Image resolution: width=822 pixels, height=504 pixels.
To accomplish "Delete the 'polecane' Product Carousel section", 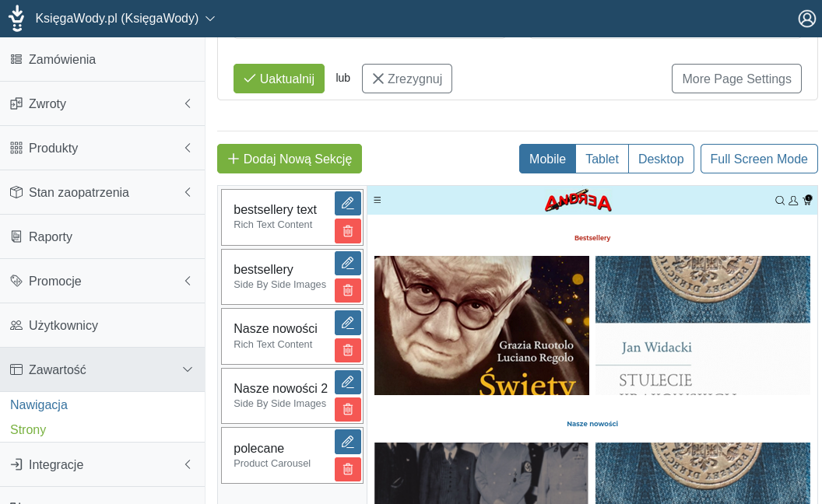I will [x=348, y=469].
